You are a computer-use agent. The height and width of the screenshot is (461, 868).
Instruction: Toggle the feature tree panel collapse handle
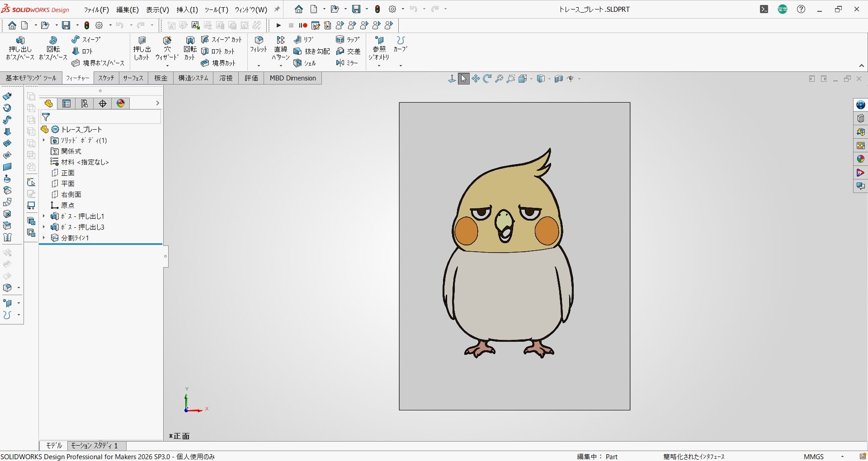[165, 256]
